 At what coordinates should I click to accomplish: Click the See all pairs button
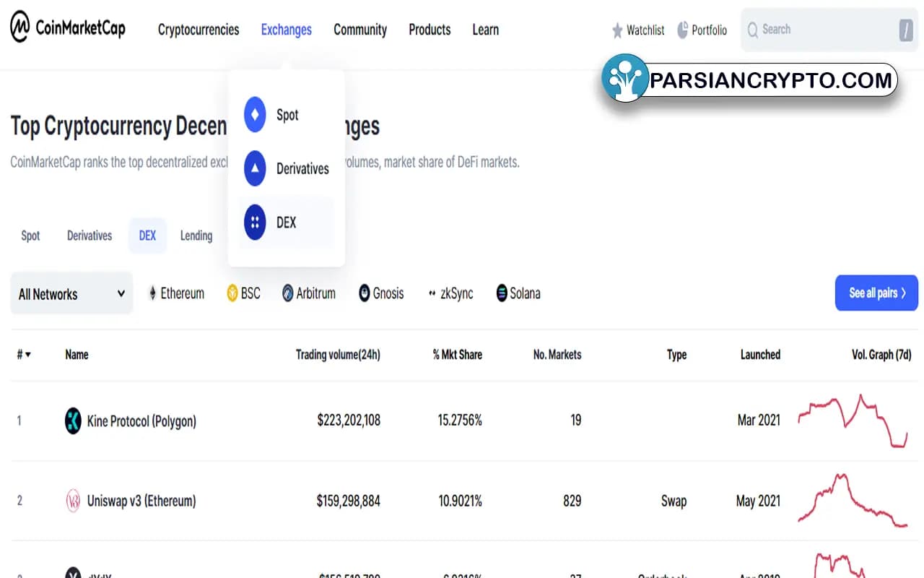pyautogui.click(x=876, y=293)
